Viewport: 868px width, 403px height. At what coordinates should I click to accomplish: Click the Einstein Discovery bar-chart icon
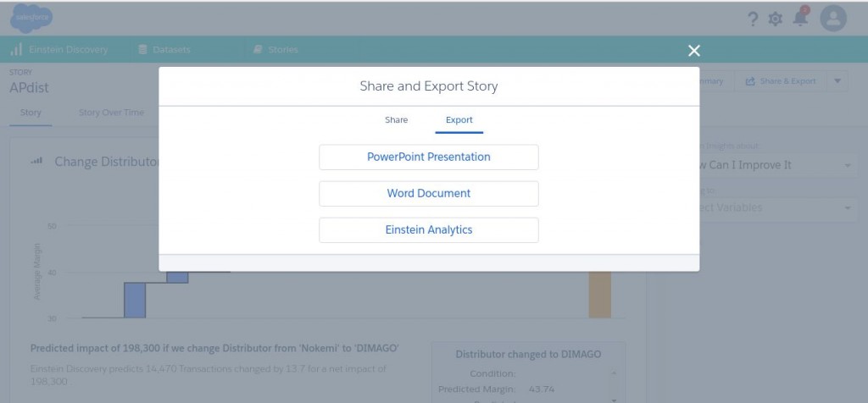click(16, 49)
